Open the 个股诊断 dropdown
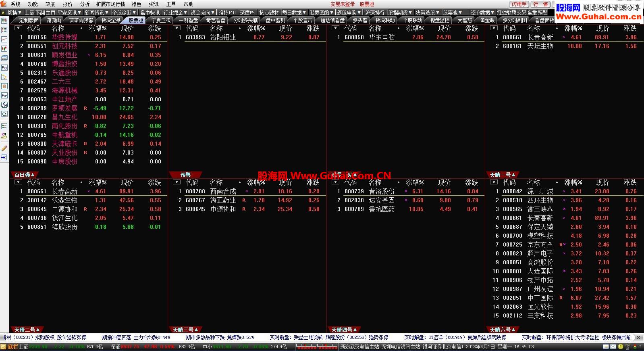644x351 pixels. 124,13
